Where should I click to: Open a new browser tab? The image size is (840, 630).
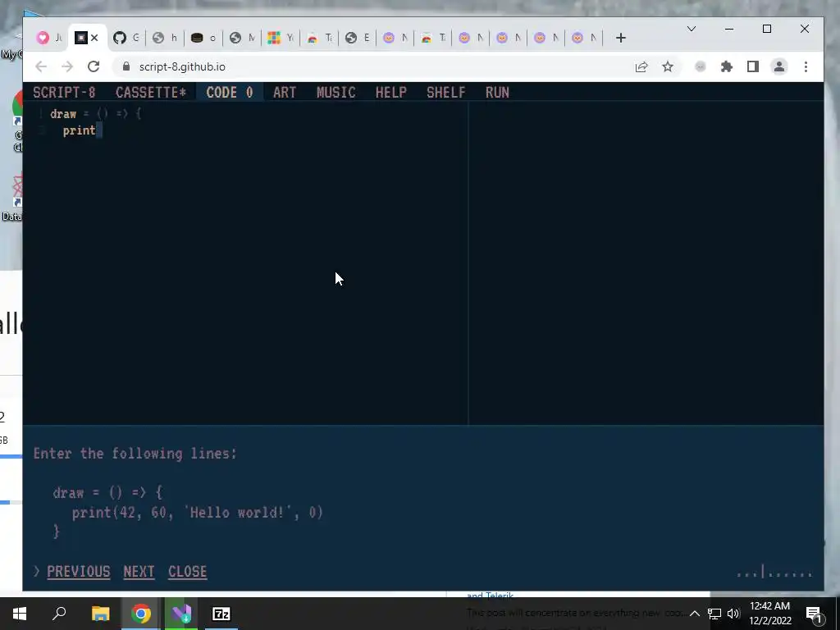(620, 38)
